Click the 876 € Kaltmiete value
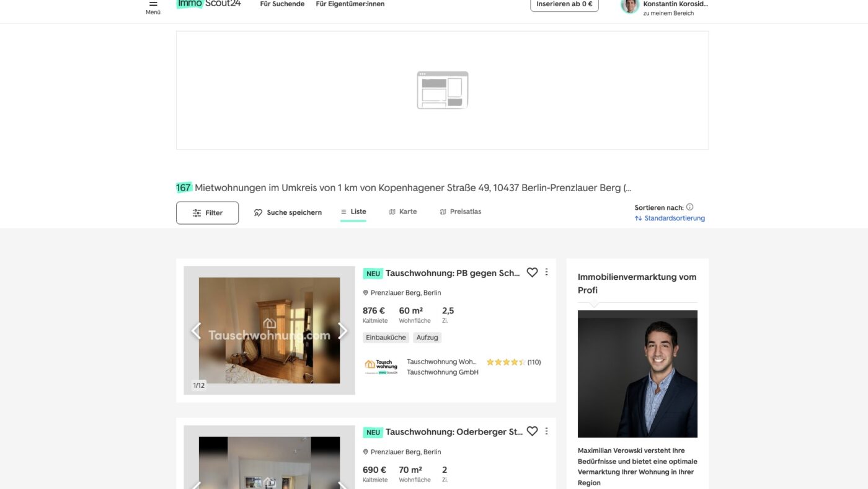868x489 pixels. tap(374, 311)
